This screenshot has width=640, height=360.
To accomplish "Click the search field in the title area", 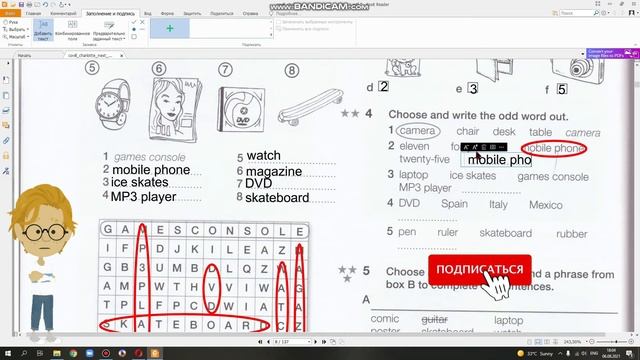I will point(576,13).
